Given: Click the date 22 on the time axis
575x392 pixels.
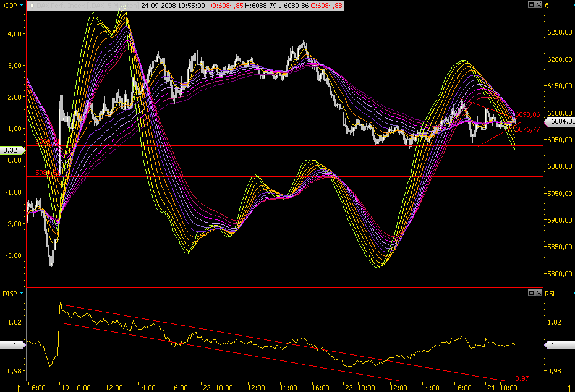Looking at the screenshot, I should (x=207, y=388).
